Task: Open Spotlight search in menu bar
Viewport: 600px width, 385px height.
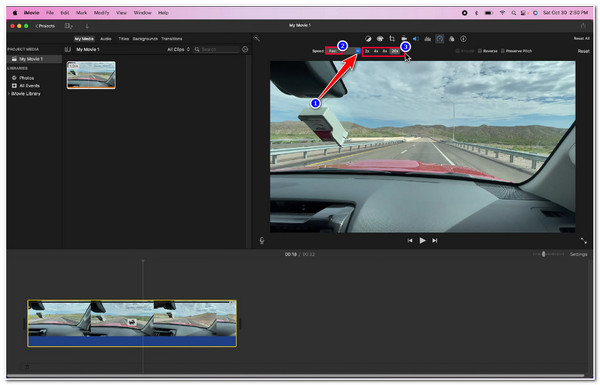Action: point(514,13)
